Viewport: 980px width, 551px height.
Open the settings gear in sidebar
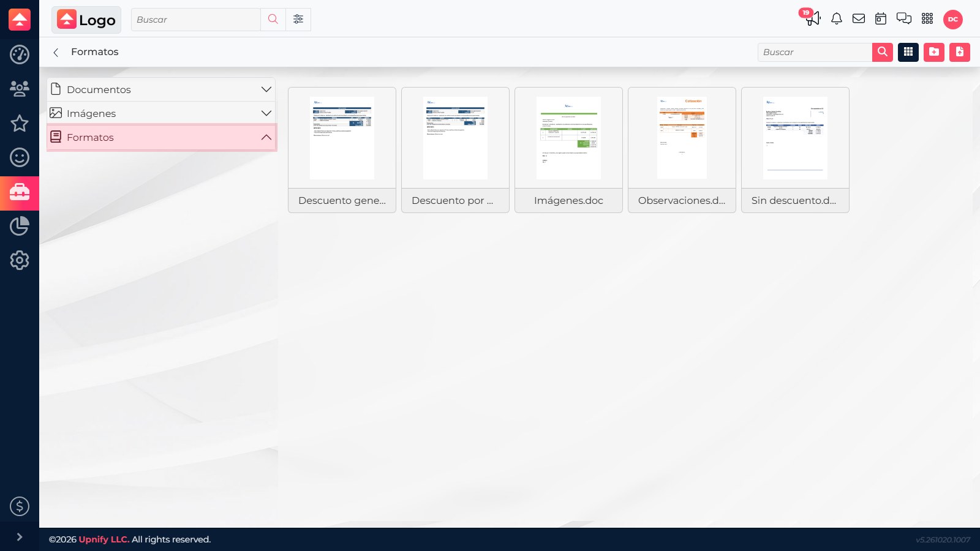tap(20, 260)
